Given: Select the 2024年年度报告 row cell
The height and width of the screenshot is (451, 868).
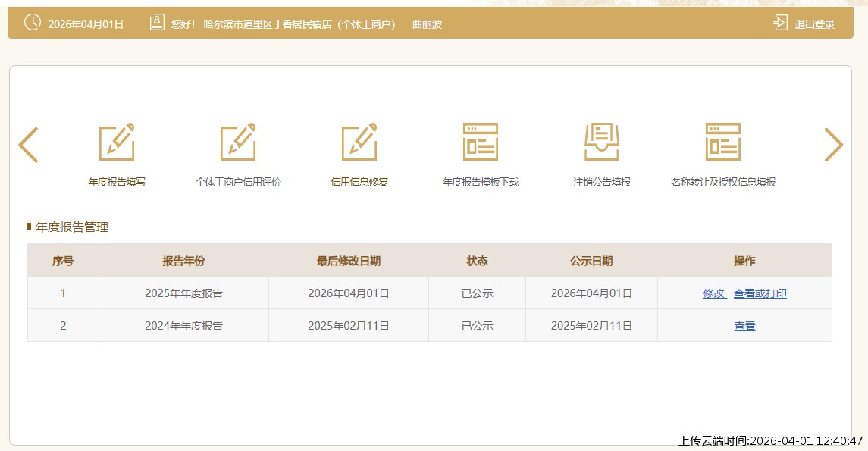Looking at the screenshot, I should tap(183, 326).
